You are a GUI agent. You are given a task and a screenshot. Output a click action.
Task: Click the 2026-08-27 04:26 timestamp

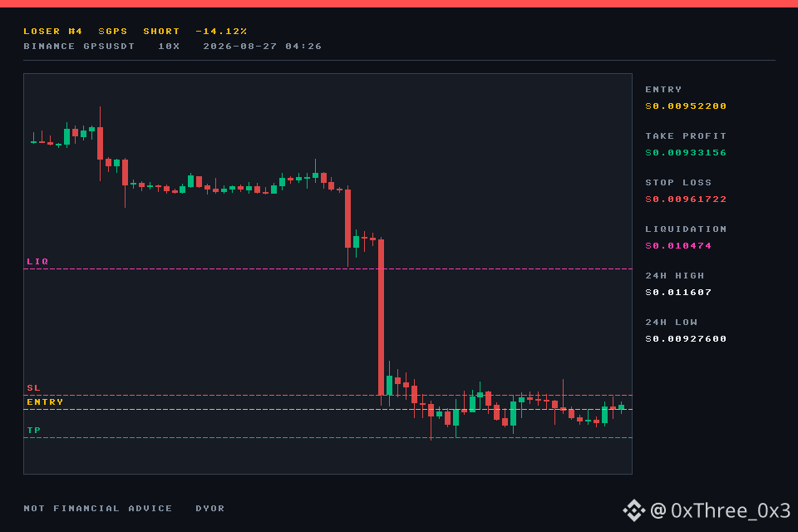coord(263,46)
